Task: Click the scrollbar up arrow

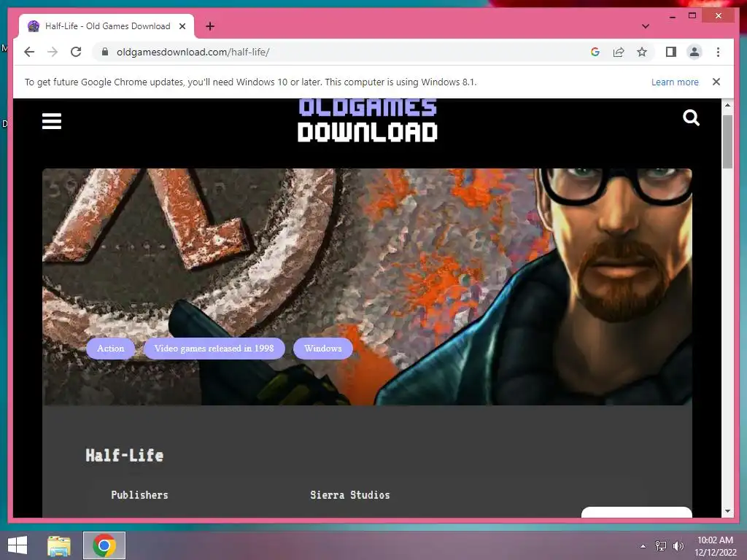Action: pyautogui.click(x=727, y=105)
